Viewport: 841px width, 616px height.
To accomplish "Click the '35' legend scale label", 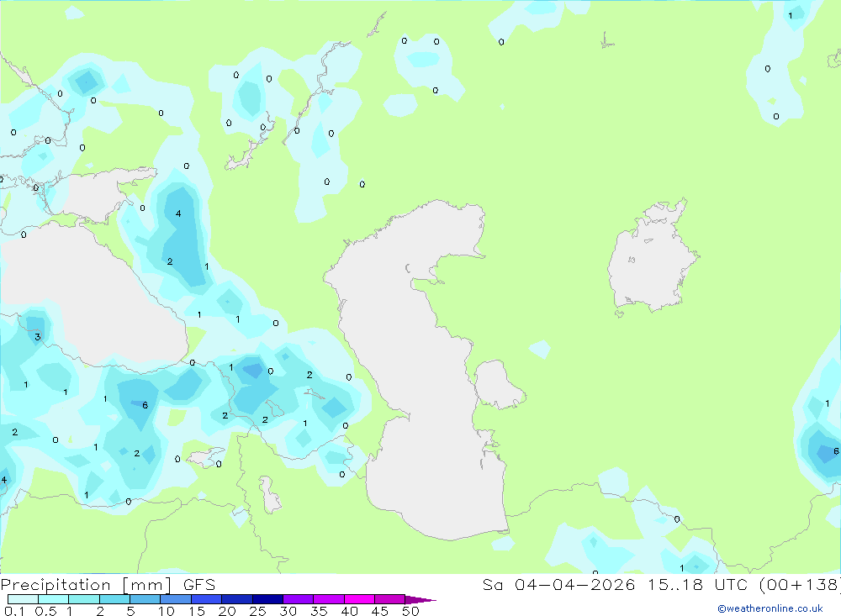I will pyautogui.click(x=319, y=611).
